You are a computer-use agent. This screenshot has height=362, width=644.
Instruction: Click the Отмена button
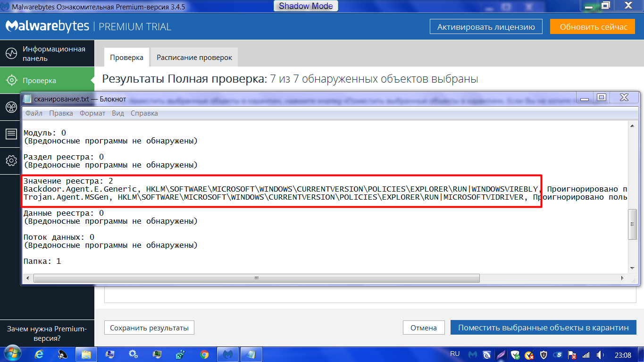[424, 328]
